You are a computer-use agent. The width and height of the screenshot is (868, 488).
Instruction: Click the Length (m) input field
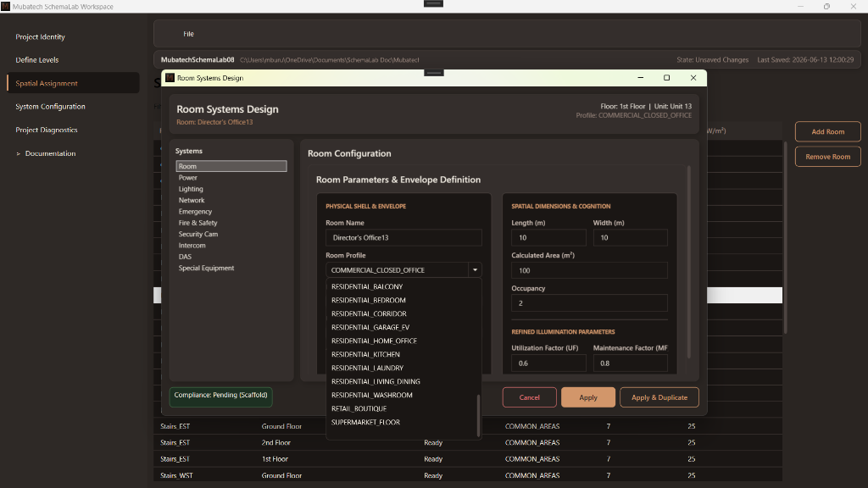coord(548,237)
